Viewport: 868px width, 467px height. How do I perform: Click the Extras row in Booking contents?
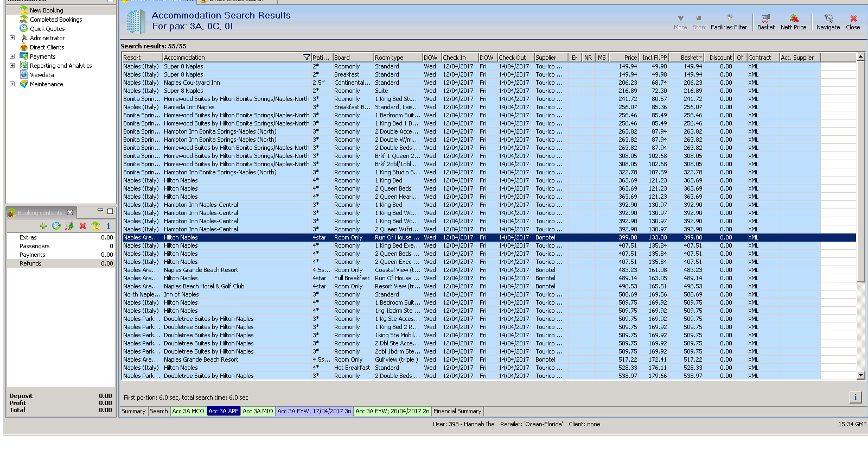pyautogui.click(x=61, y=237)
